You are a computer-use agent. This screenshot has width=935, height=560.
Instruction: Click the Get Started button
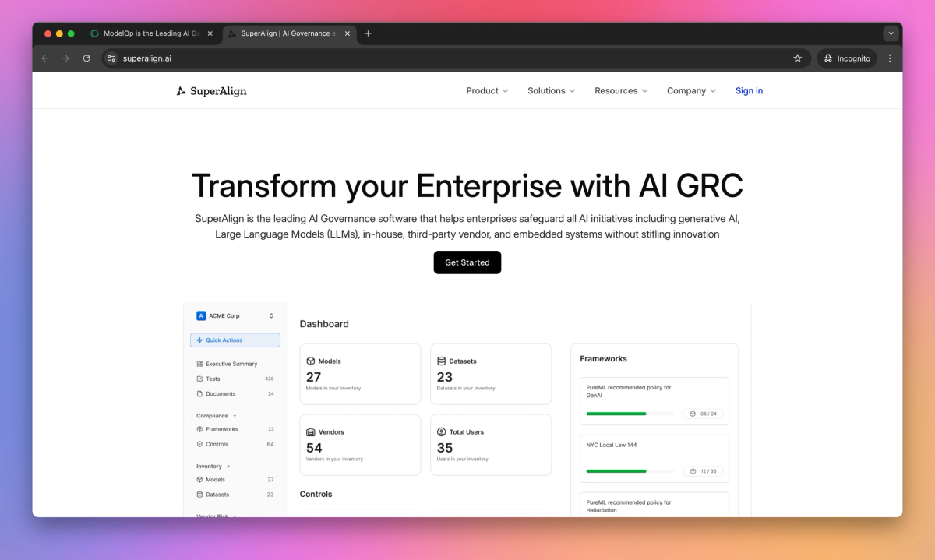[467, 262]
